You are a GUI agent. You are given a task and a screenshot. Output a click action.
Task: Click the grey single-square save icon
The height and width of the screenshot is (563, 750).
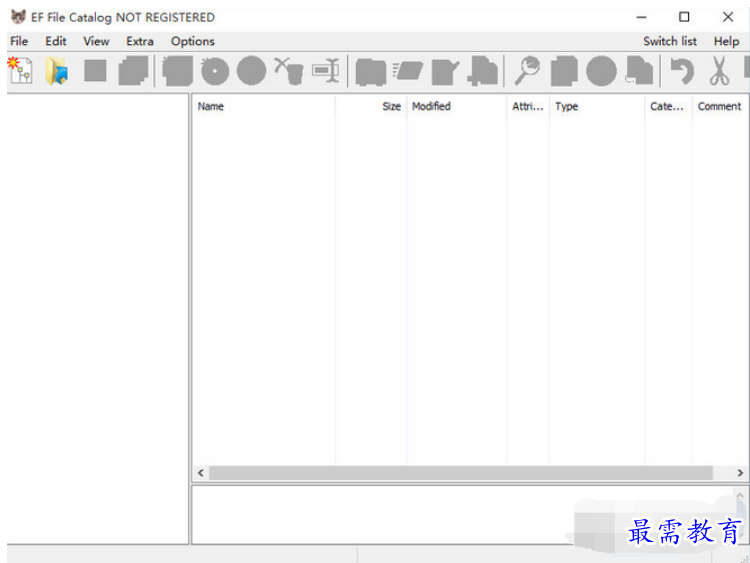[x=95, y=71]
